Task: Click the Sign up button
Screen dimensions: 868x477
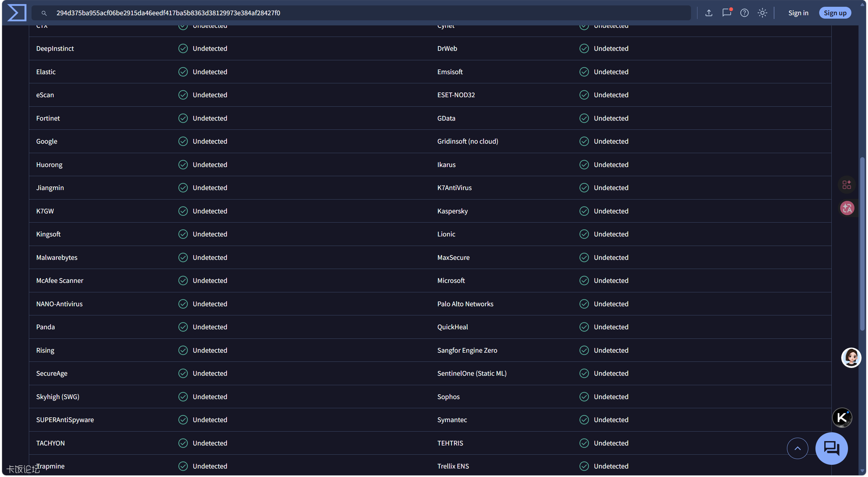Action: (x=835, y=13)
